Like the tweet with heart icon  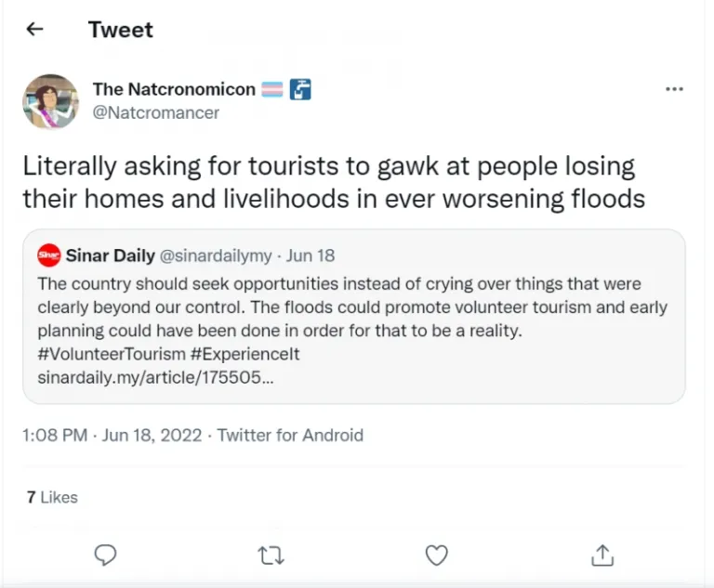pyautogui.click(x=437, y=555)
